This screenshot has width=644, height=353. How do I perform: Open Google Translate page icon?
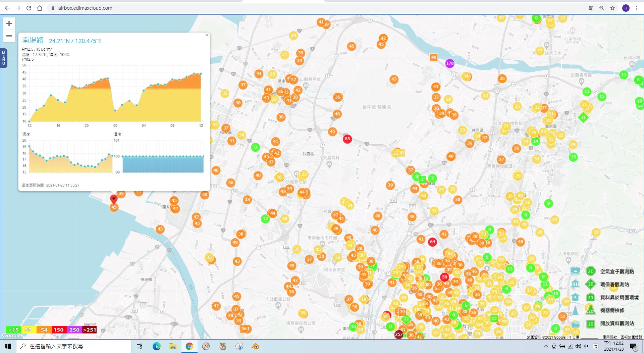pos(591,8)
